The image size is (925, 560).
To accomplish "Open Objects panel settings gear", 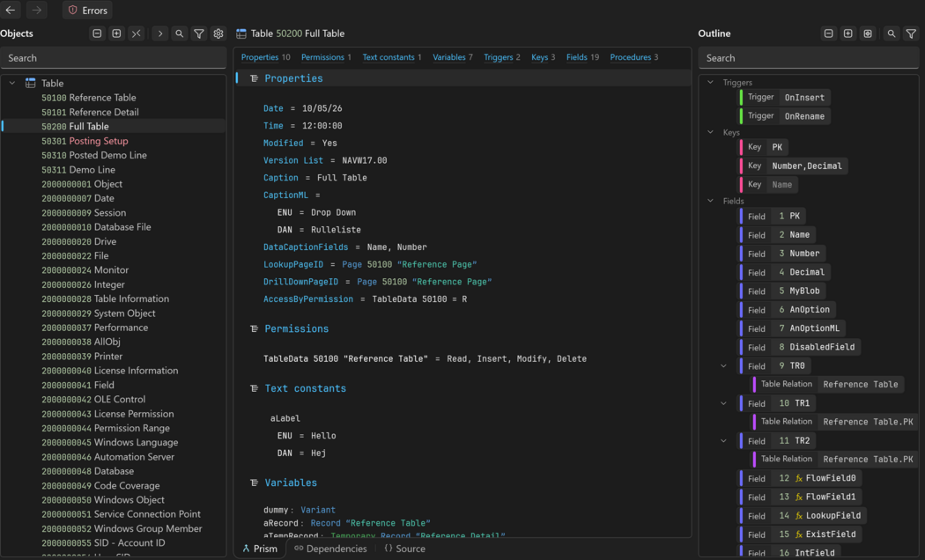I will 218,33.
